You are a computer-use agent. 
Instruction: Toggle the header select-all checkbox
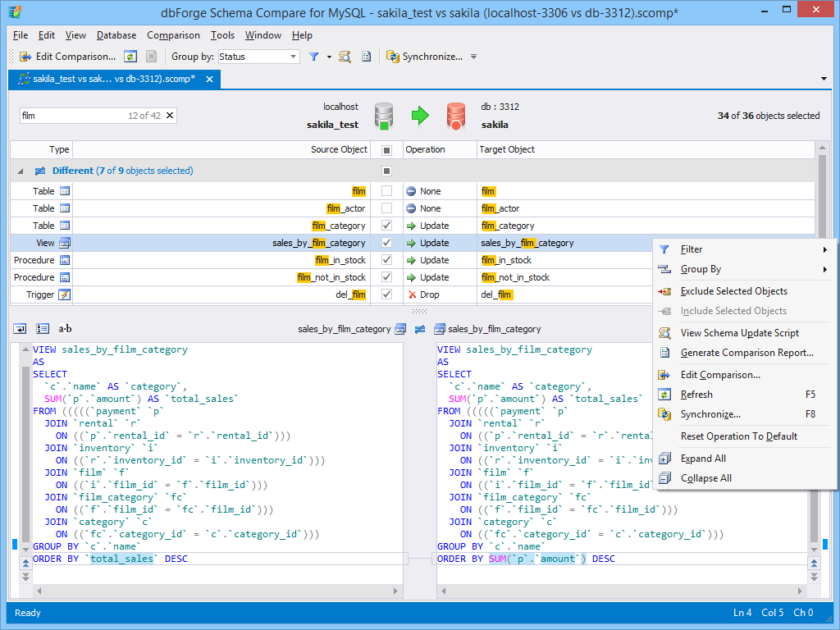386,150
